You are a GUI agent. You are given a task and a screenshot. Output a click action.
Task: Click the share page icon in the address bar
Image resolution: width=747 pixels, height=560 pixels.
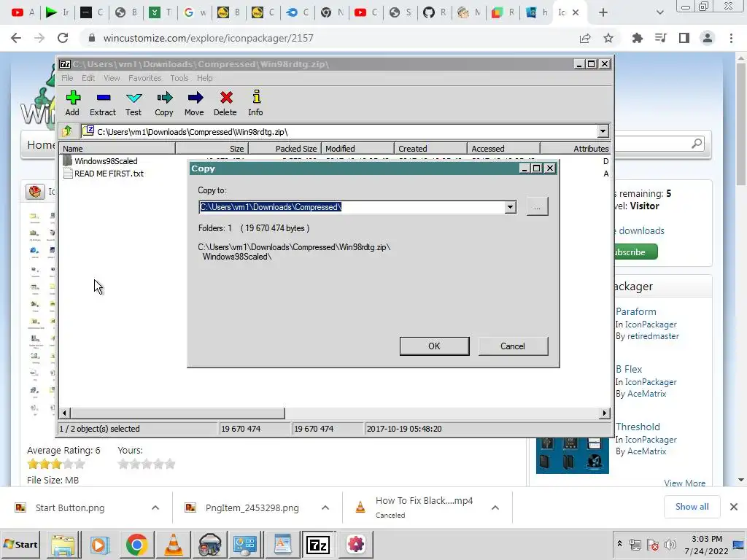tap(585, 38)
